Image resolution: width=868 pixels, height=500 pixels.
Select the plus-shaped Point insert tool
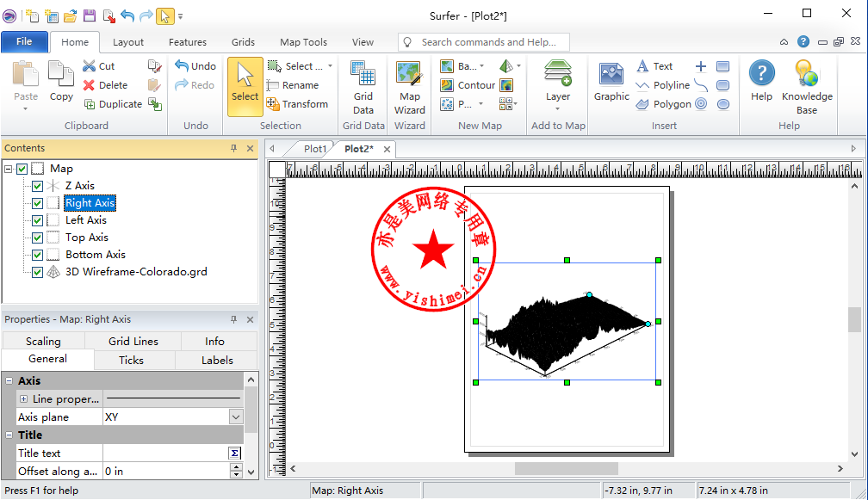coord(701,66)
